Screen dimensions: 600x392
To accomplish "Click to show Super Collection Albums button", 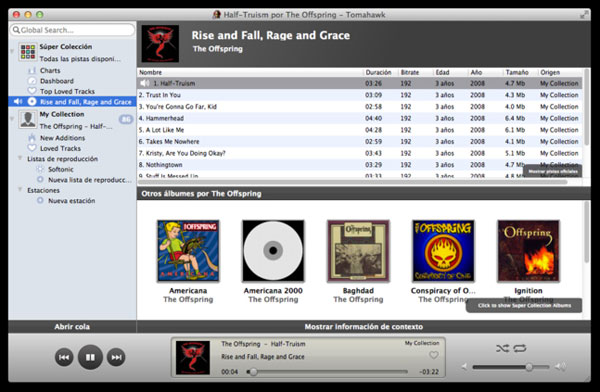I will [x=524, y=305].
